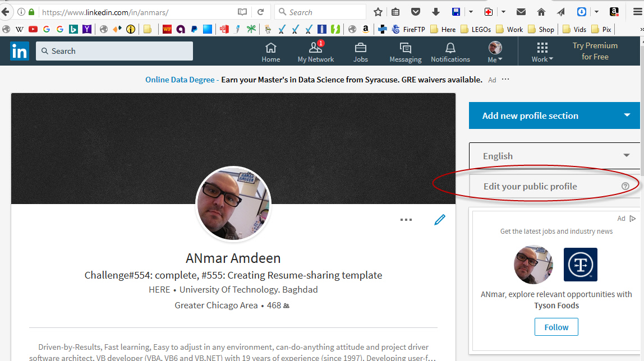
Task: Click Edit your public profile link
Action: (530, 186)
